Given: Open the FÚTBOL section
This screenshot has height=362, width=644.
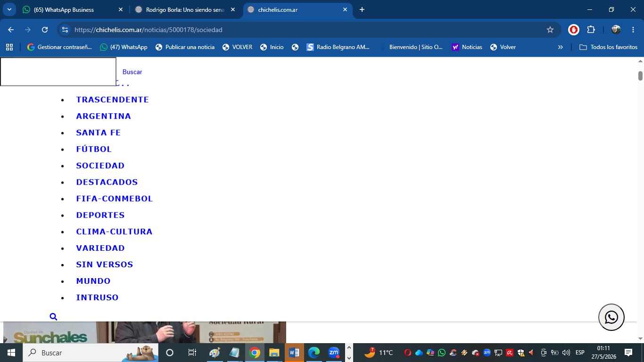Looking at the screenshot, I should [x=94, y=149].
